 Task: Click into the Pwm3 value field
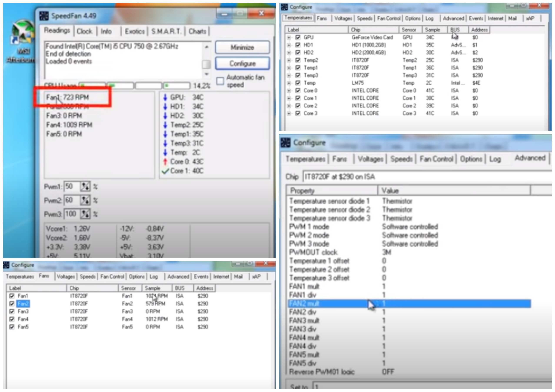tap(72, 214)
